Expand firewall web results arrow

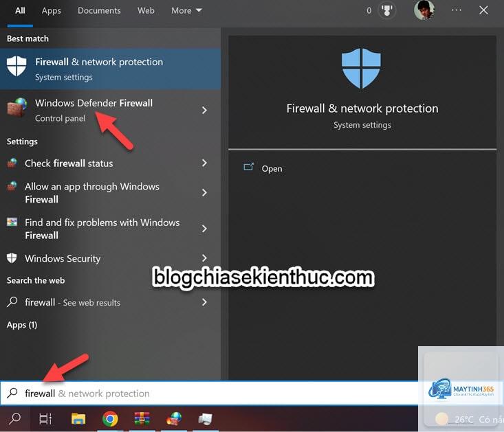pyautogui.click(x=204, y=302)
